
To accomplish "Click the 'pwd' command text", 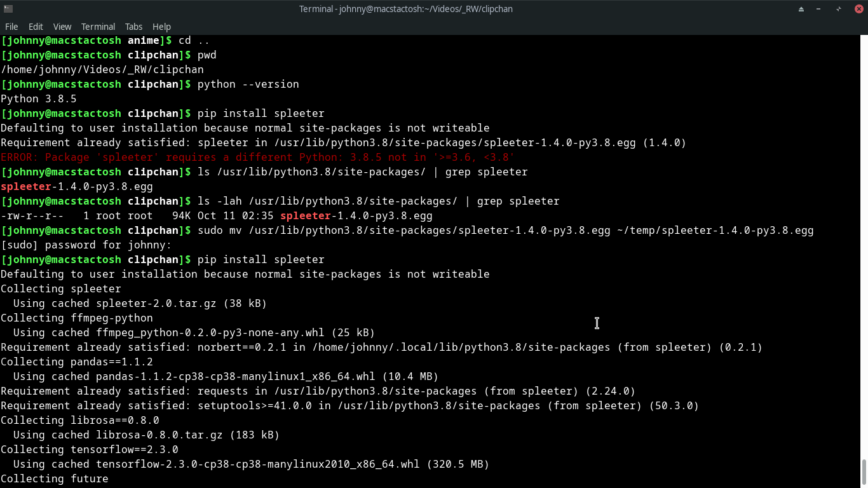I will coord(207,55).
